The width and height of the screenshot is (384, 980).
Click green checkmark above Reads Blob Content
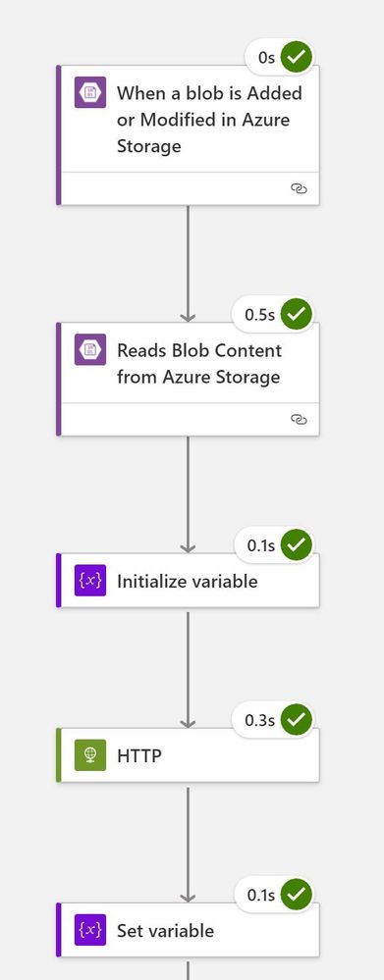[x=297, y=314]
